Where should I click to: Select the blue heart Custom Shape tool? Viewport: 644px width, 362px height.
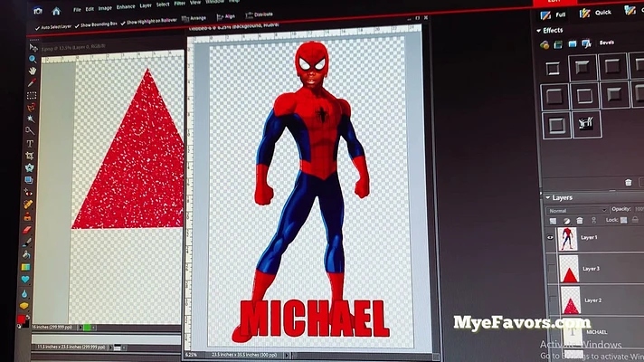[x=25, y=280]
